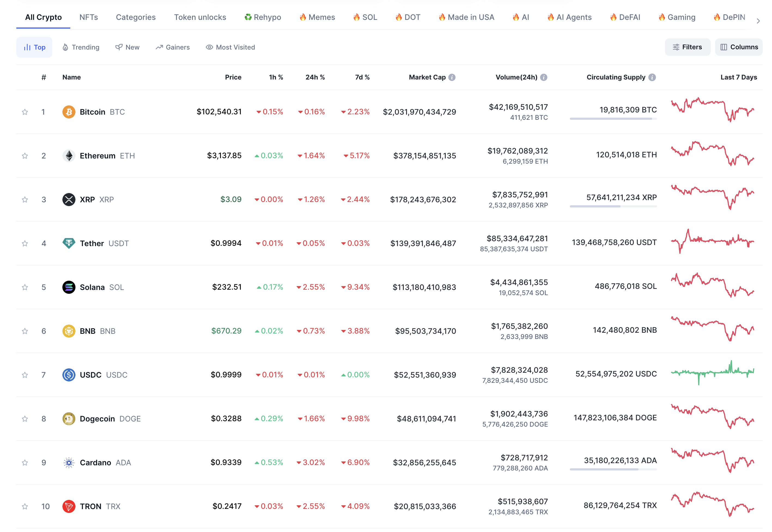Toggle the Cardano watchlist star

coord(25,463)
